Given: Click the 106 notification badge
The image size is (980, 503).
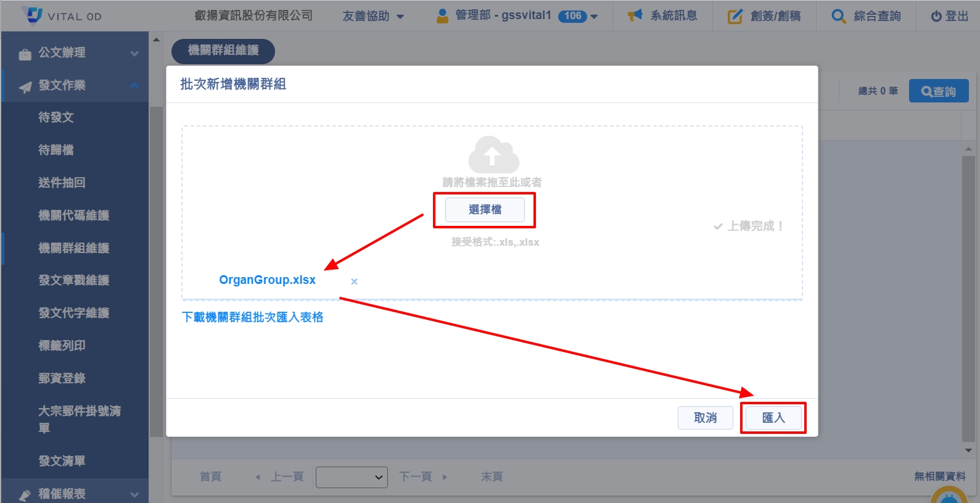Looking at the screenshot, I should [572, 16].
